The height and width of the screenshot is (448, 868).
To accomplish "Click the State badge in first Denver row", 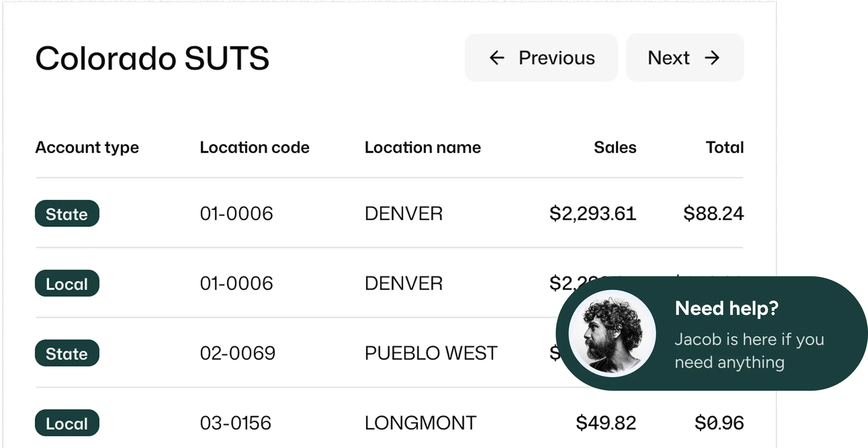I will point(67,214).
